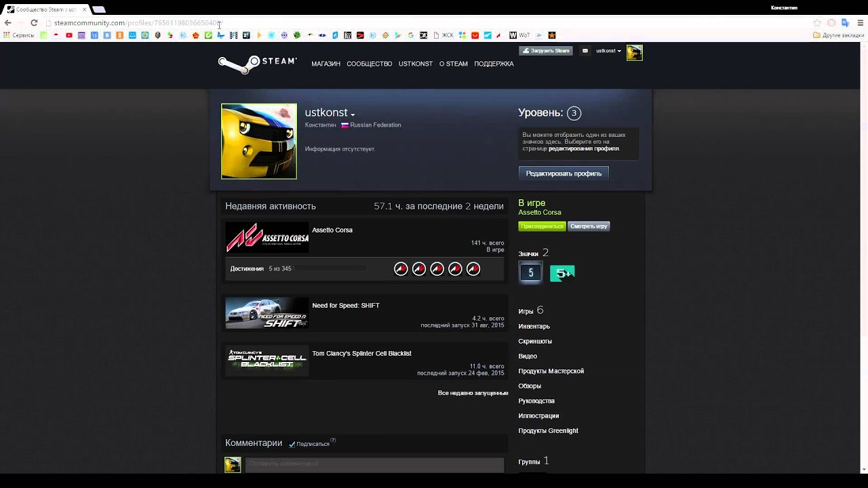Image resolution: width=868 pixels, height=488 pixels.
Task: Open Tom Clancy's Splinter Cell Blacklist link
Action: click(361, 354)
